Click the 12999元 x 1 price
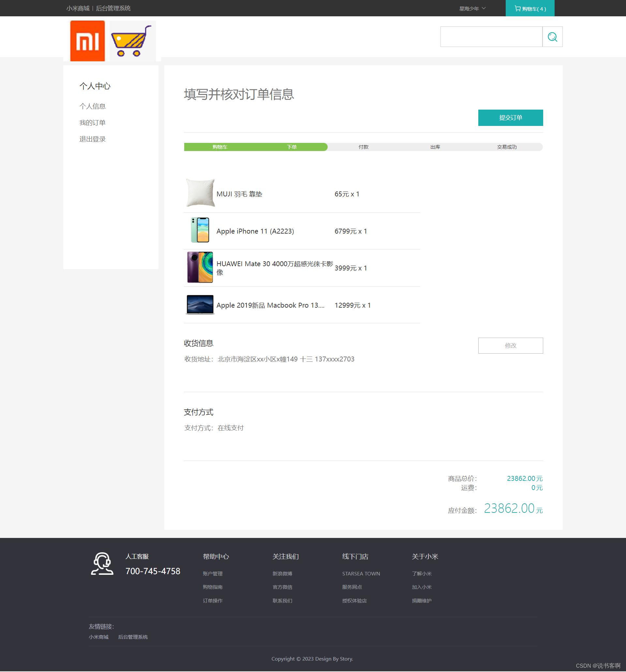 click(353, 305)
